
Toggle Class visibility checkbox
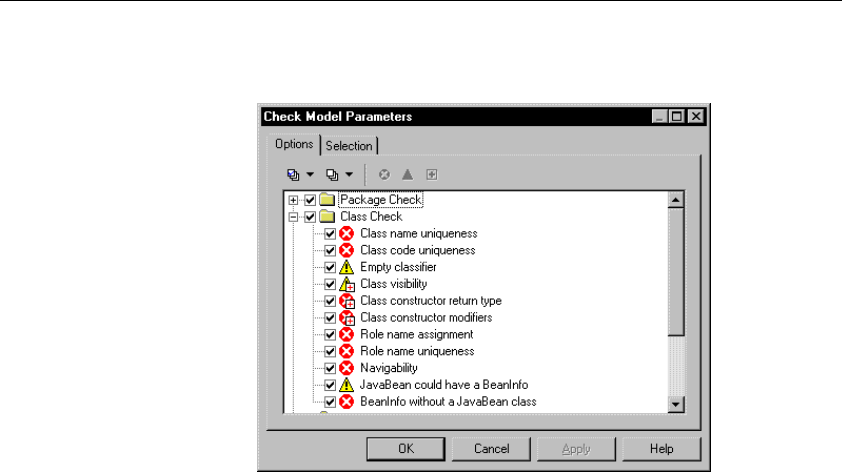click(x=330, y=284)
